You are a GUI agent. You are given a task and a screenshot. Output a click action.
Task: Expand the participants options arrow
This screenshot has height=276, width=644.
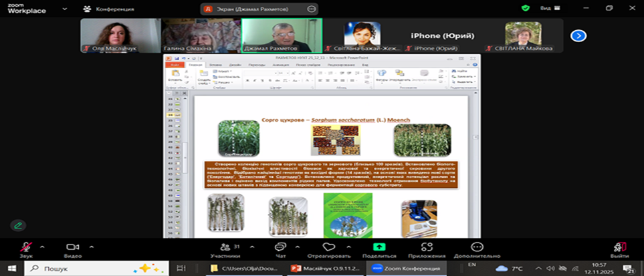247,246
